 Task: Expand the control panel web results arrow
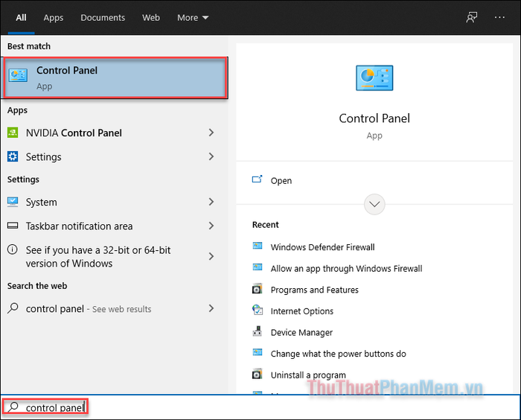tap(211, 308)
